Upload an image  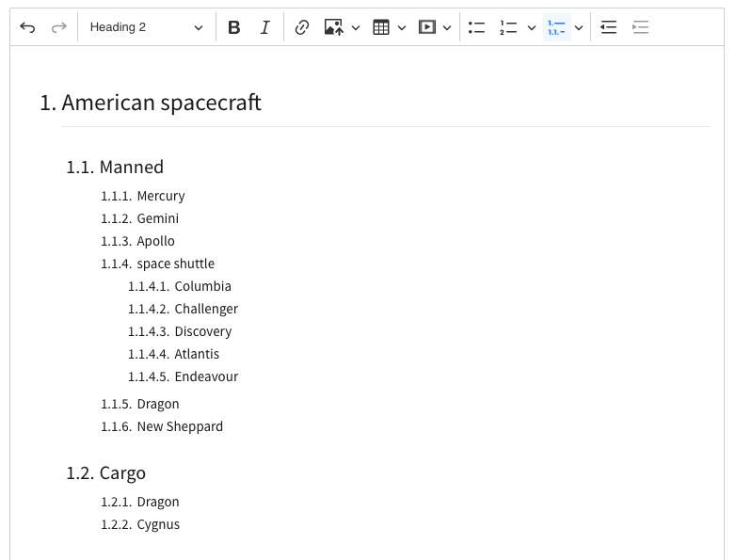(334, 27)
